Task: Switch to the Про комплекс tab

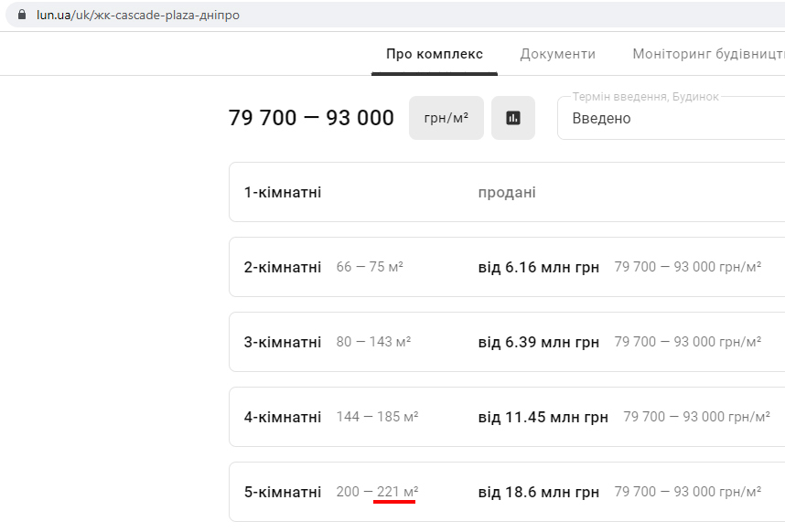Action: click(435, 54)
